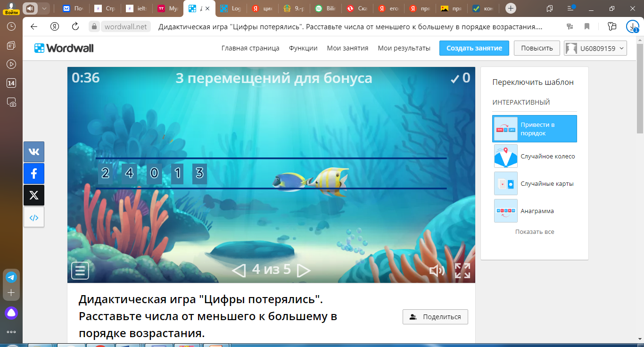Open a new browser tab
This screenshot has height=347, width=644.
[511, 8]
